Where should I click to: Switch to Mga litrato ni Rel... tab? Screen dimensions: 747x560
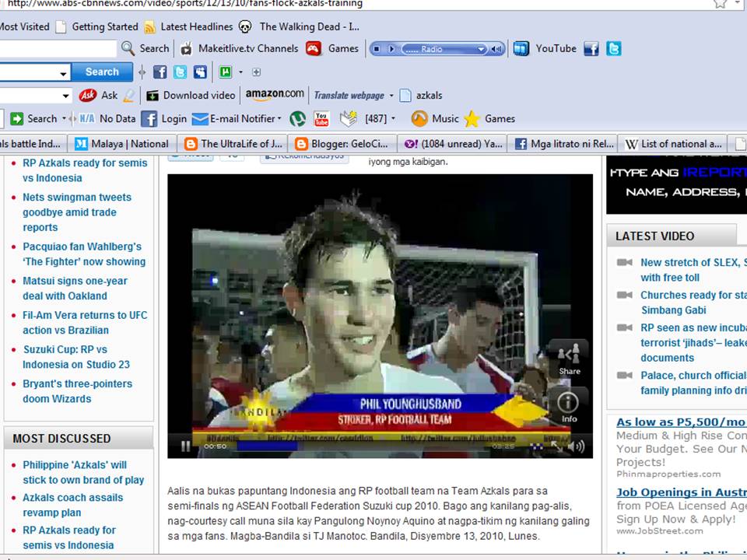coord(563,143)
